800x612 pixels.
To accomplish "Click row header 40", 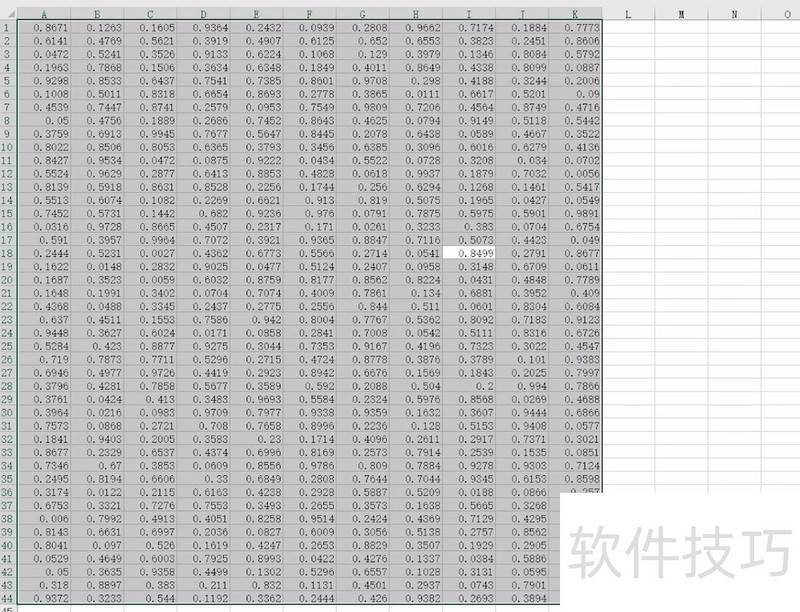I will point(8,545).
